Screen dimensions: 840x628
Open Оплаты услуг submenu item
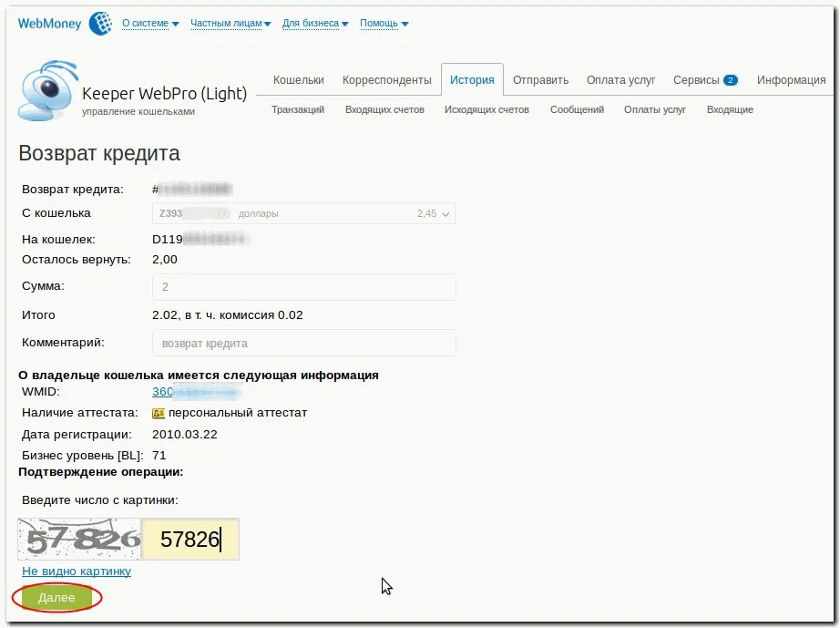[655, 110]
